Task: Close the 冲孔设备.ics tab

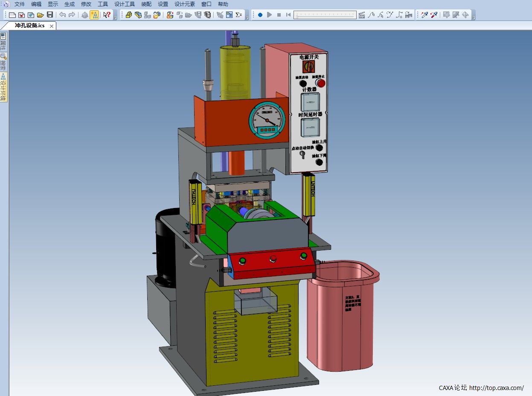Action: [x=52, y=26]
